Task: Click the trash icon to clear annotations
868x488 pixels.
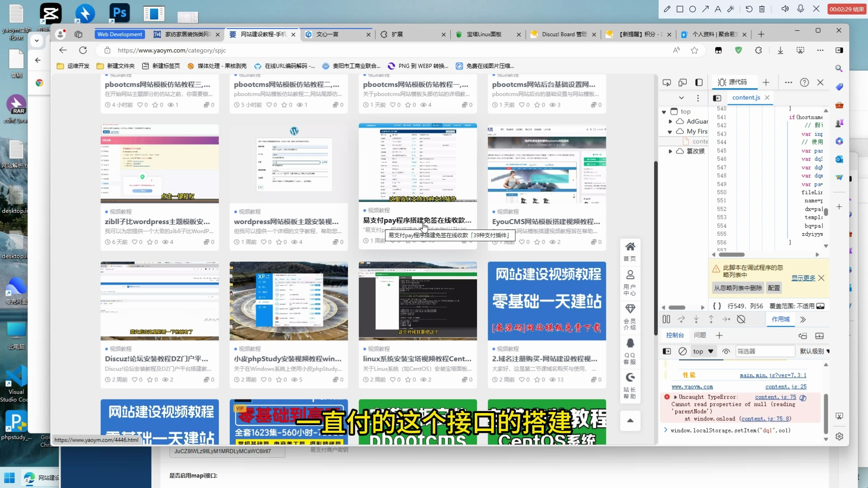Action: [x=762, y=9]
